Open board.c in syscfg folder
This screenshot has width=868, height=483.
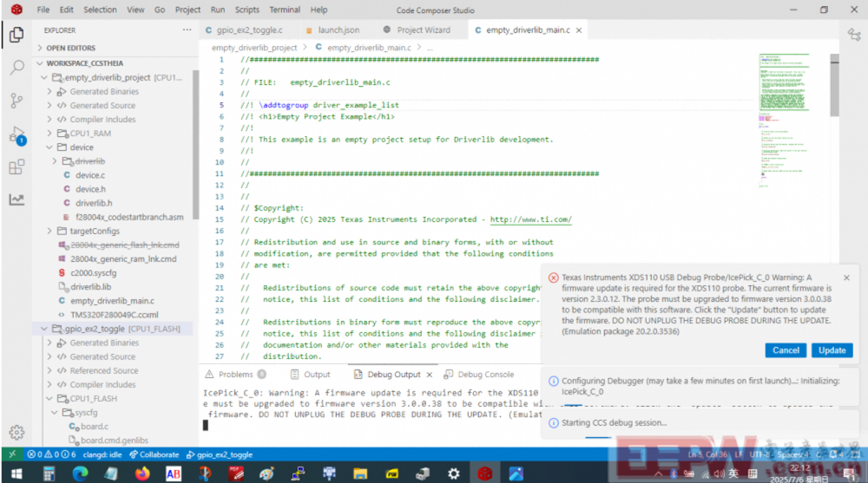(94, 427)
